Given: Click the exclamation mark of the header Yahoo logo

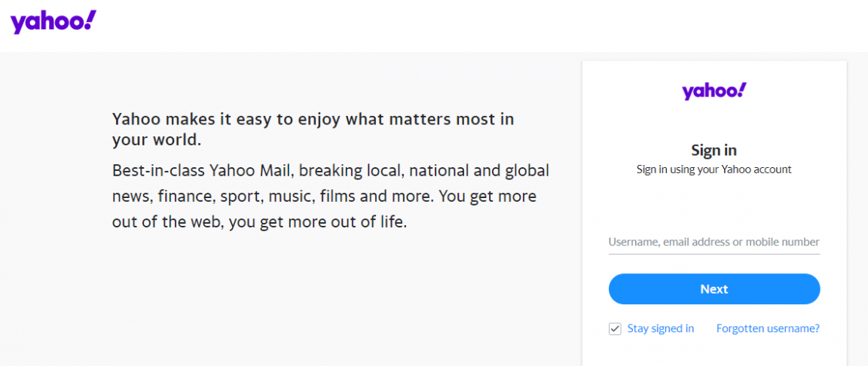Looking at the screenshot, I should click(x=90, y=20).
